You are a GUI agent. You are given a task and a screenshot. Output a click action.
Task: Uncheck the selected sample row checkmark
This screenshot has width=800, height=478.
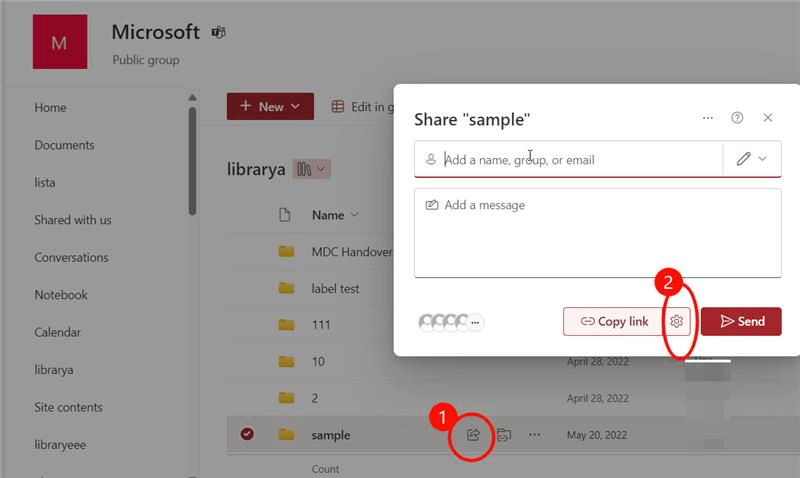247,434
